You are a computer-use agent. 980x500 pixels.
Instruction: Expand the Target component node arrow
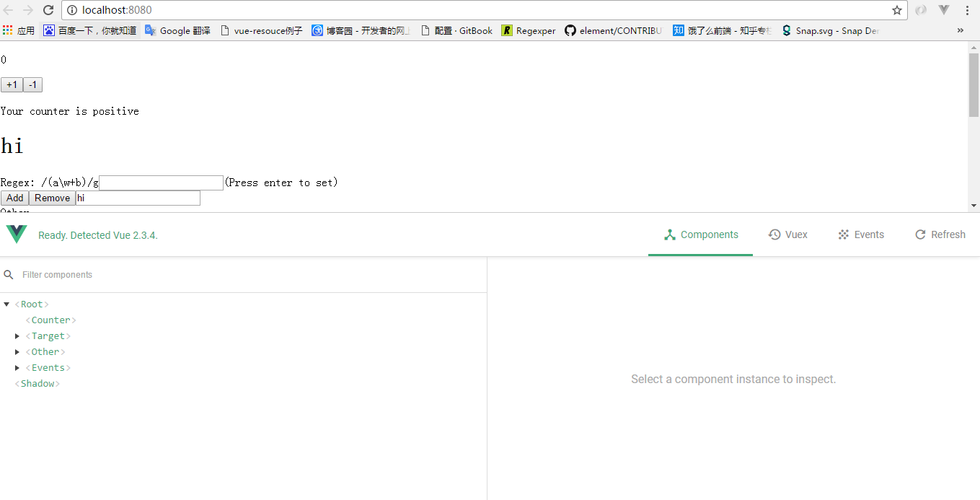pyautogui.click(x=17, y=336)
